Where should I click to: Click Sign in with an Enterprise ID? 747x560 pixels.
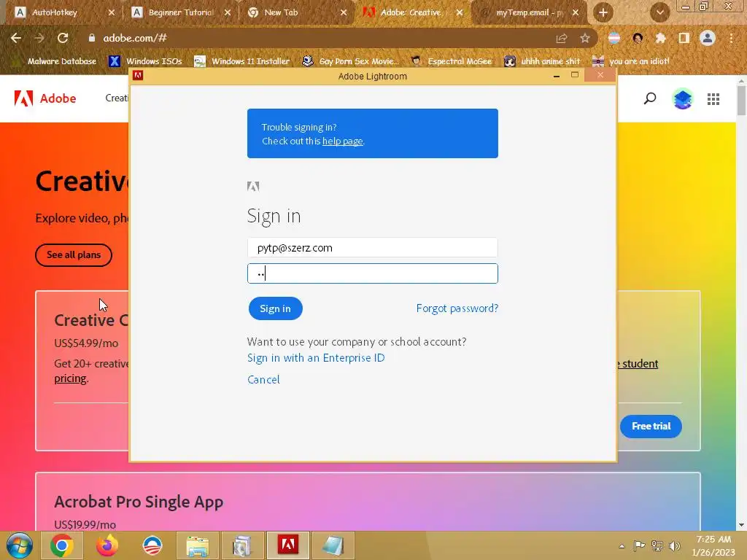pos(316,358)
